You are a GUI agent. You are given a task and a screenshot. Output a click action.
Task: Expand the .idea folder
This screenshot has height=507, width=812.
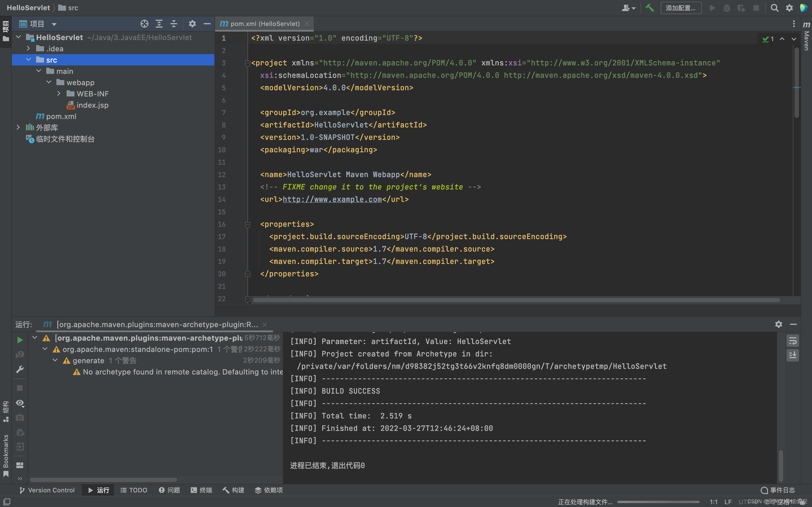[28, 49]
